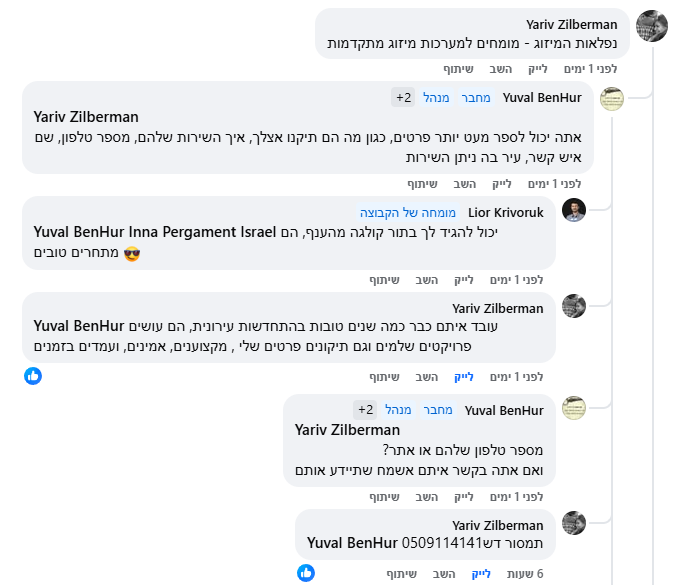Share (שיתוף) the top 'נפלאות המיזוג' comment
The image size is (674, 585).
click(x=458, y=69)
